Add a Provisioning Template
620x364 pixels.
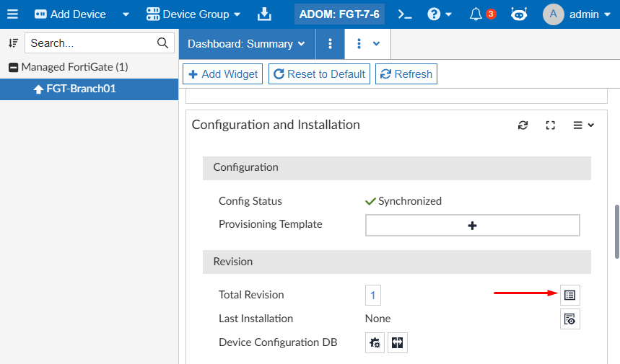pos(473,226)
